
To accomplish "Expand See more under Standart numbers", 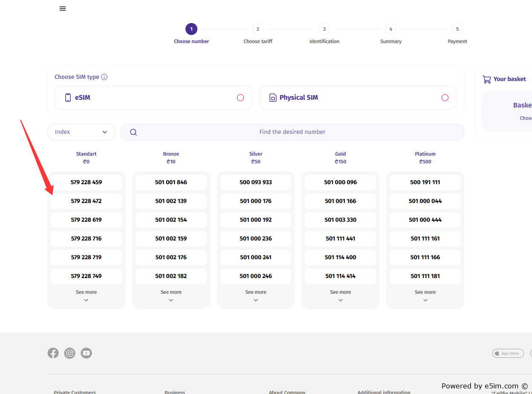I will (86, 295).
